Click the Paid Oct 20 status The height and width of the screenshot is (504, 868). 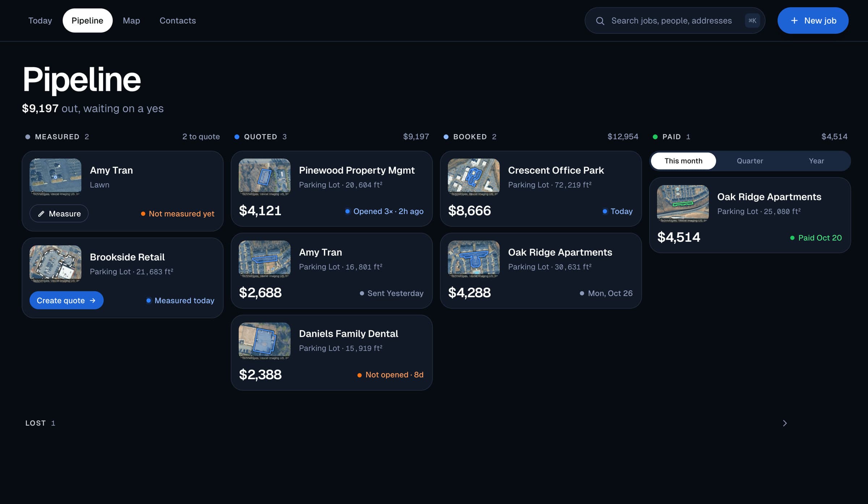(816, 238)
